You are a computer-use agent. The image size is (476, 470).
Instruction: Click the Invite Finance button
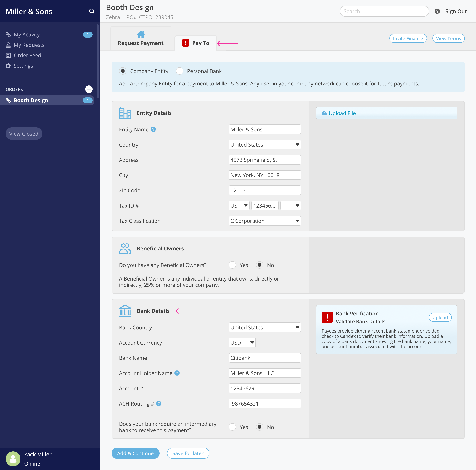[x=408, y=38]
